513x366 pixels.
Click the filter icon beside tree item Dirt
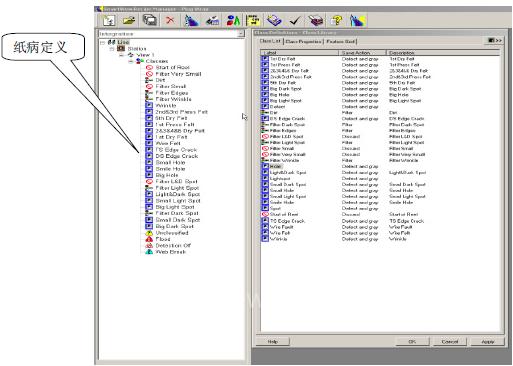(x=149, y=80)
